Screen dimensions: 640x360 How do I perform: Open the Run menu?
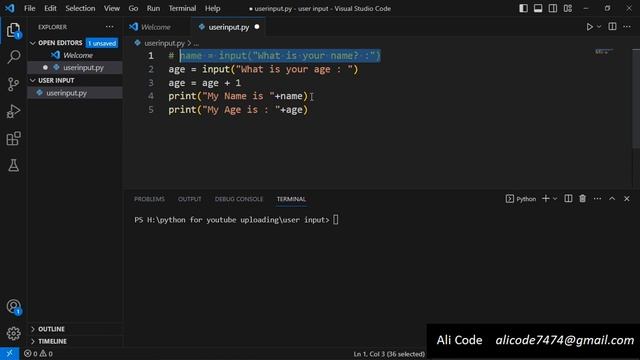pyautogui.click(x=153, y=9)
